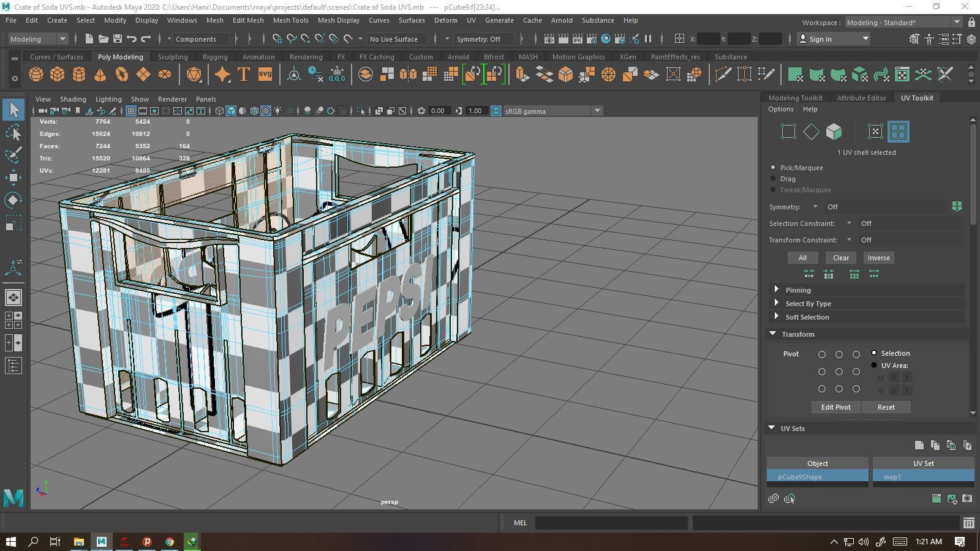The image size is (980, 551).
Task: Create a polygon cylinder from the shelf
Action: click(79, 75)
